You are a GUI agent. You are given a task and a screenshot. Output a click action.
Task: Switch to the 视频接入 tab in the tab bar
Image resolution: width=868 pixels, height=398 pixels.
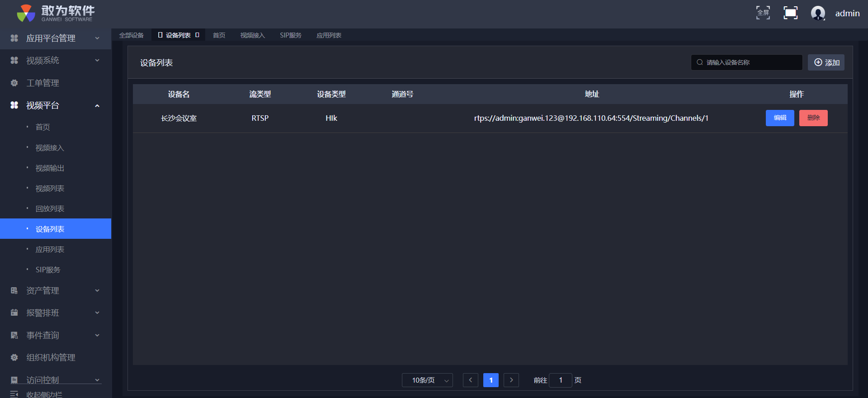pyautogui.click(x=252, y=35)
